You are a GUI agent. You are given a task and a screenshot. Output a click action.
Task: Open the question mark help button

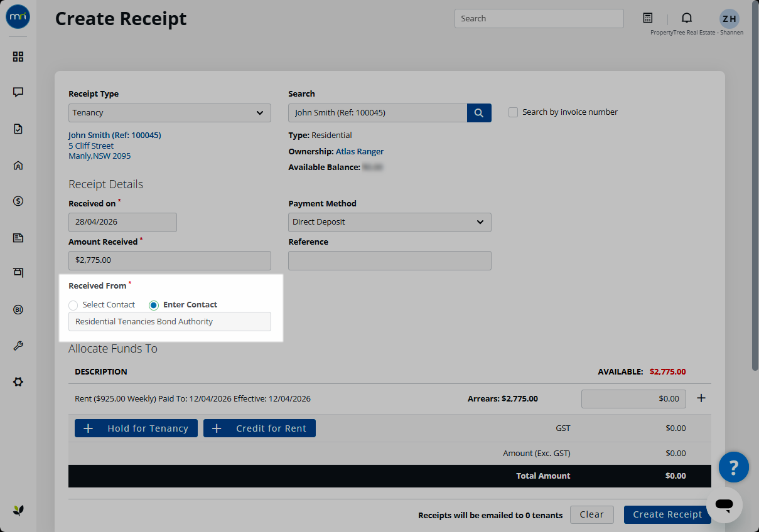pyautogui.click(x=734, y=467)
